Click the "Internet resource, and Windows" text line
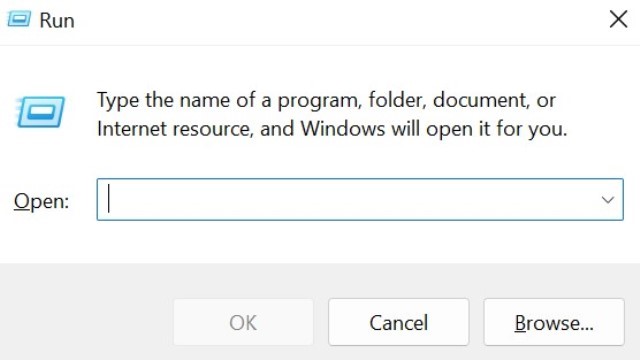Viewport: 640px width, 360px height. [332, 129]
